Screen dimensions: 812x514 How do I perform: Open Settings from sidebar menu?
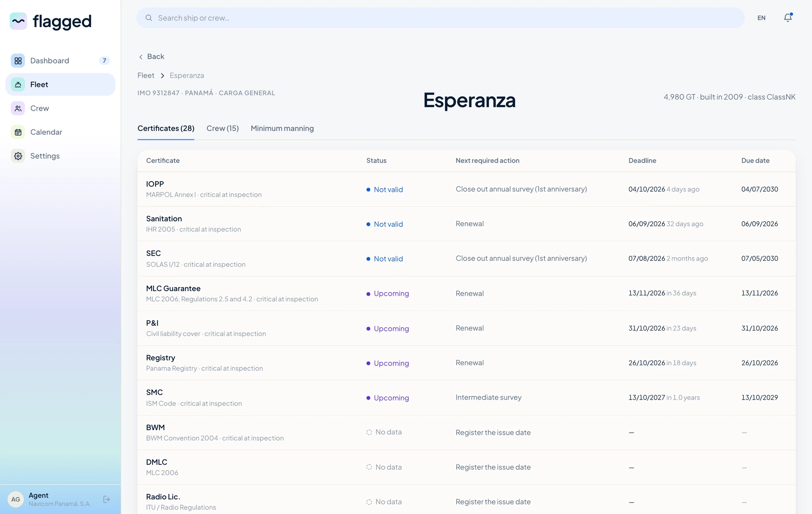point(60,156)
